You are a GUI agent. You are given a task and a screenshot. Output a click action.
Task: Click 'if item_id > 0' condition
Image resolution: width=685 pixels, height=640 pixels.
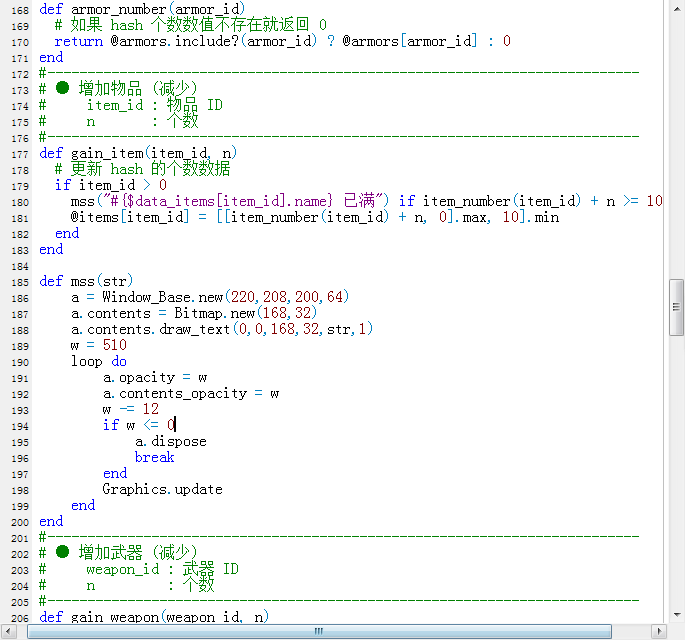click(x=111, y=185)
